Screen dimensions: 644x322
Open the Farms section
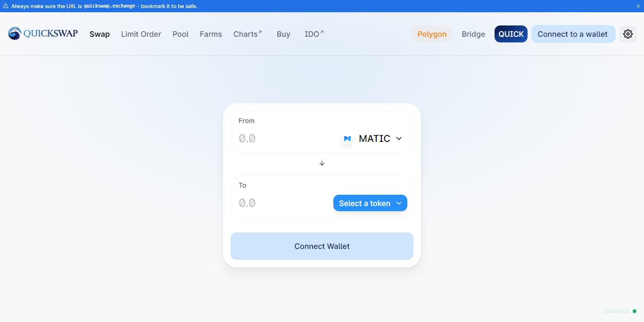click(211, 34)
